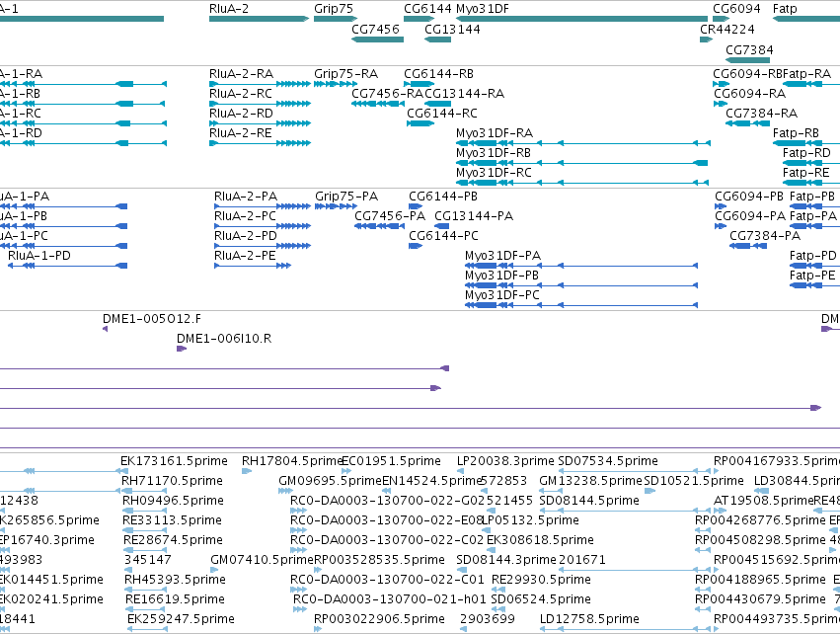The height and width of the screenshot is (634, 840).
Task: Click EST RH09496.5prime
Action: click(173, 501)
